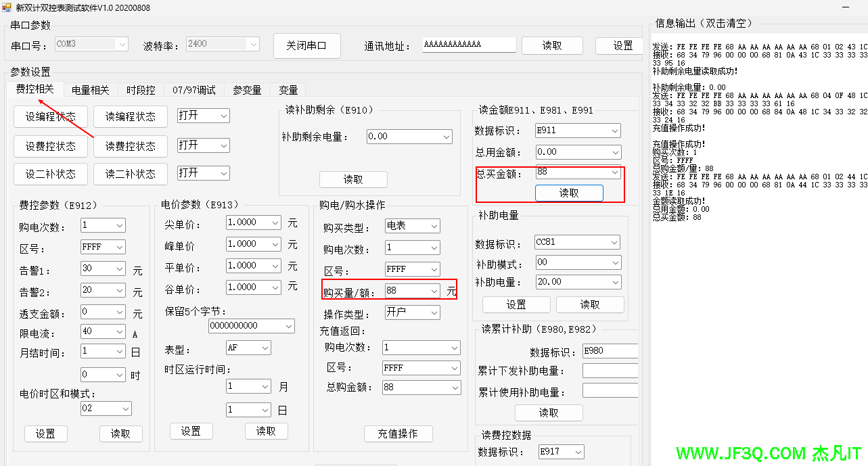Image resolution: width=868 pixels, height=466 pixels.
Task: Click 设置 button in the 补助电量 group
Action: coord(516,305)
